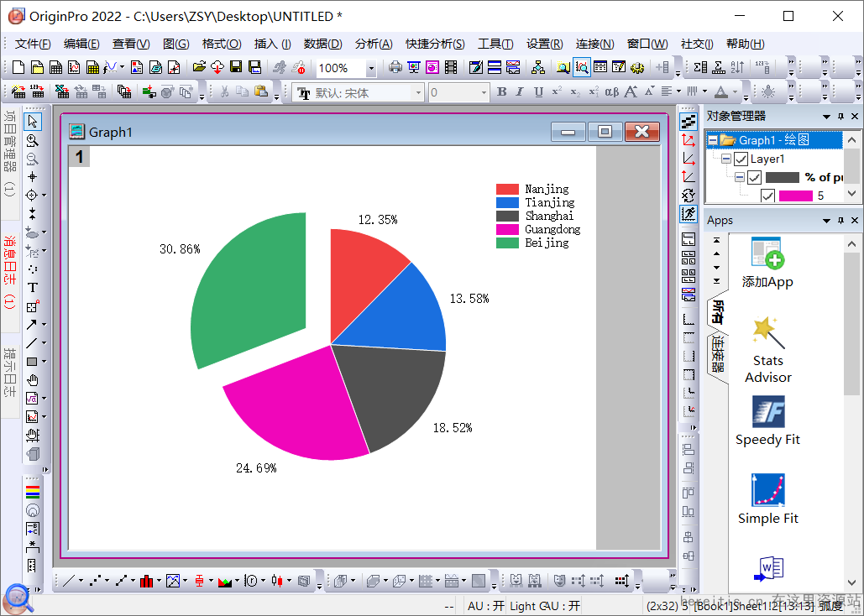Select the Arrow drawing tool

[32, 325]
